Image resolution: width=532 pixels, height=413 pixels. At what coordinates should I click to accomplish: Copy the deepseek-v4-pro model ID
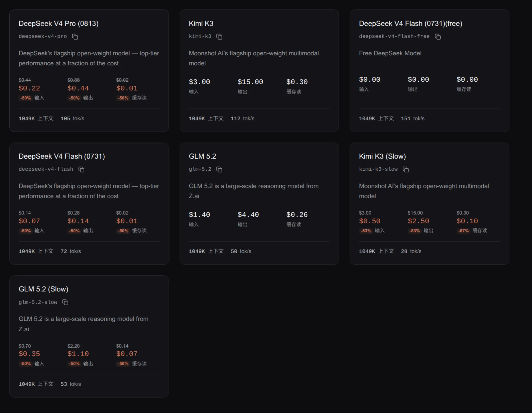(75, 37)
